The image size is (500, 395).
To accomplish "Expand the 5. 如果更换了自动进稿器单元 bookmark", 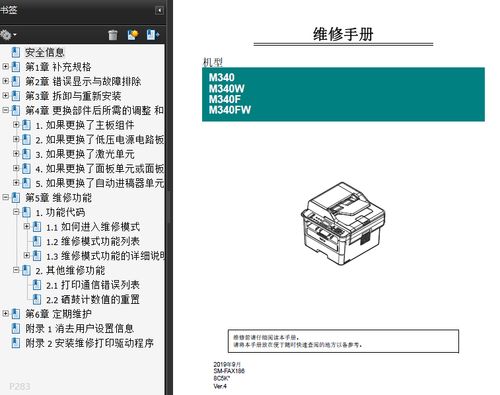I will 16,183.
